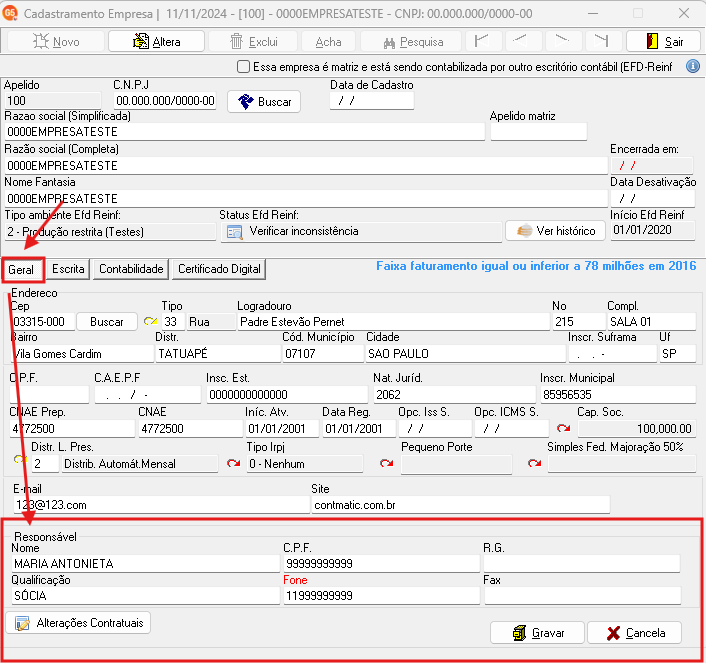Click the E-mail field 123@123.com
Image resolution: width=706 pixels, height=663 pixels.
click(x=161, y=505)
